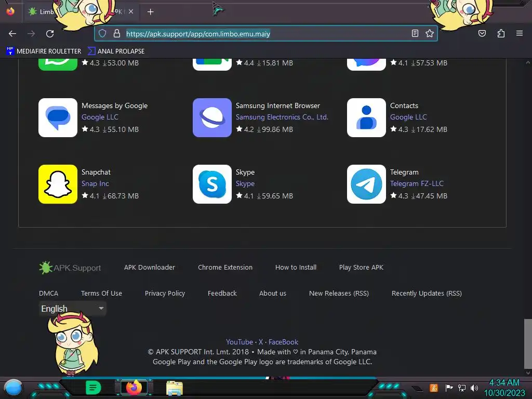Toggle reader view in address bar

click(x=415, y=33)
